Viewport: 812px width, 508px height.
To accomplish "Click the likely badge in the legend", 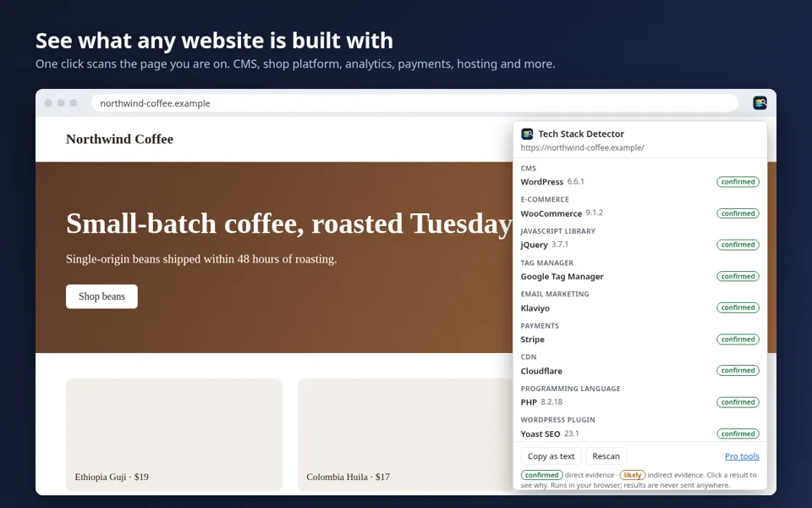I will pyautogui.click(x=633, y=475).
